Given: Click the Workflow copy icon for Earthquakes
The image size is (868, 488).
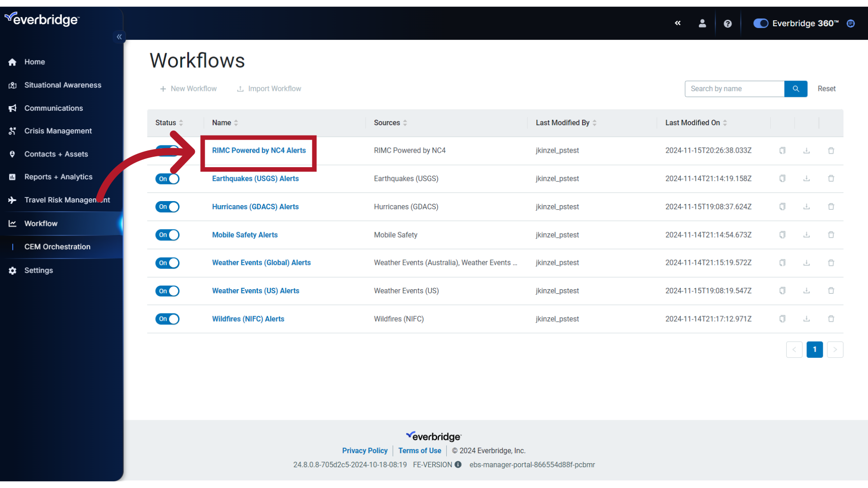Looking at the screenshot, I should pyautogui.click(x=782, y=178).
